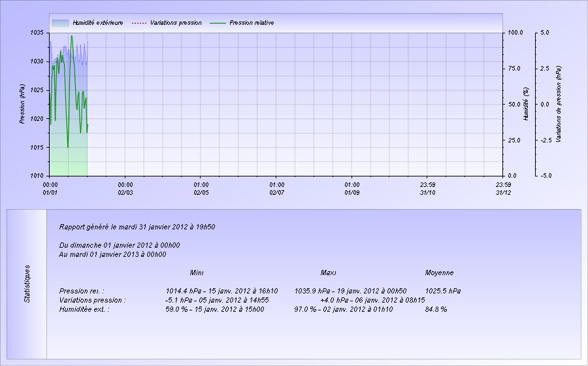
Task: Select the 59.0 % minimum humidity entry
Action: [x=214, y=309]
